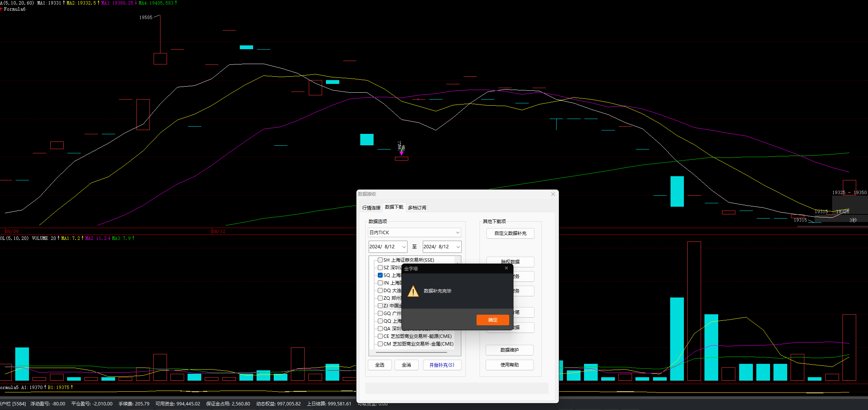Viewport: 868px width, 410px height.
Task: Switch to the 行情连接 tab
Action: point(371,208)
